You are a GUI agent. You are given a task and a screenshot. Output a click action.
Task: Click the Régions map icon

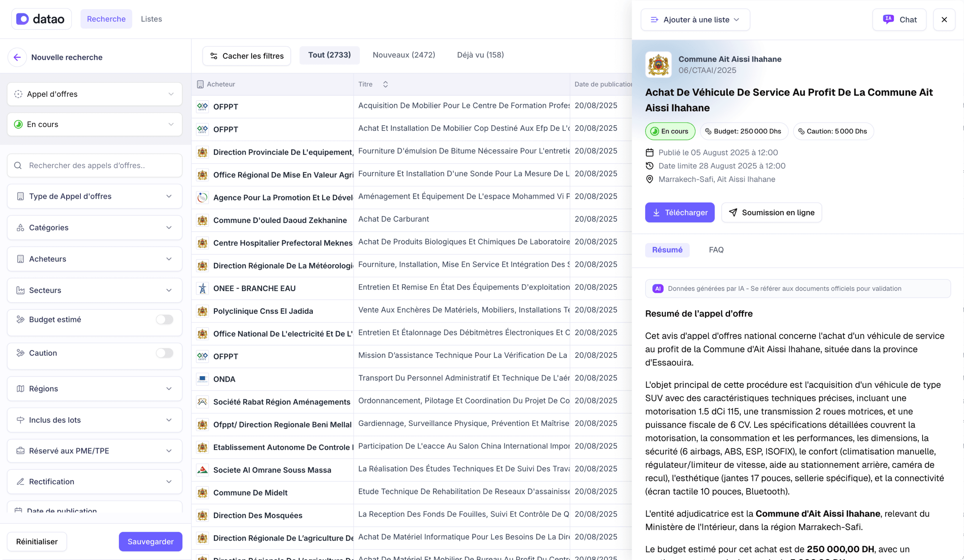(21, 389)
